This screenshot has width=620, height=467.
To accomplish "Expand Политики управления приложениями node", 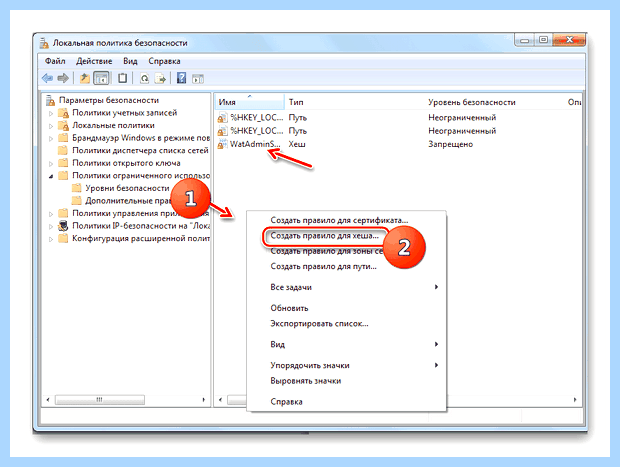I will [51, 214].
